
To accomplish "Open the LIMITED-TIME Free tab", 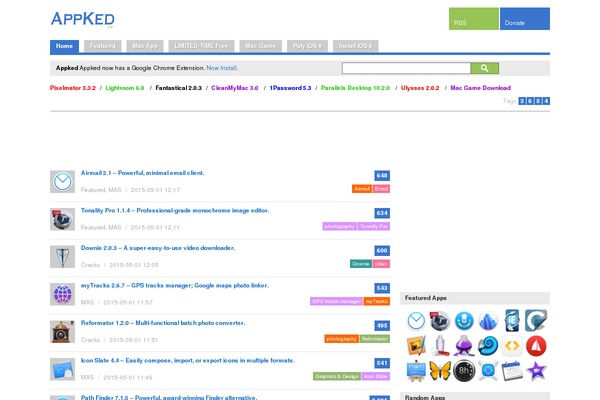I will tap(201, 46).
